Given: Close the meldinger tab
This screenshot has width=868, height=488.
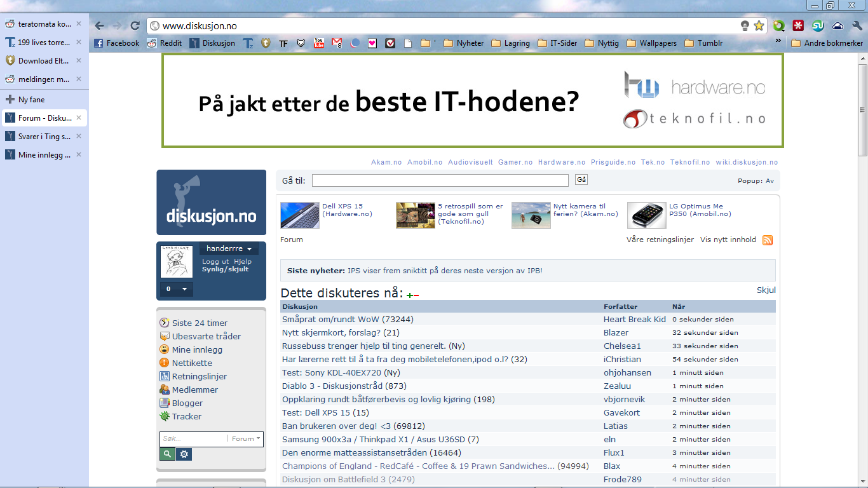Looking at the screenshot, I should point(79,79).
